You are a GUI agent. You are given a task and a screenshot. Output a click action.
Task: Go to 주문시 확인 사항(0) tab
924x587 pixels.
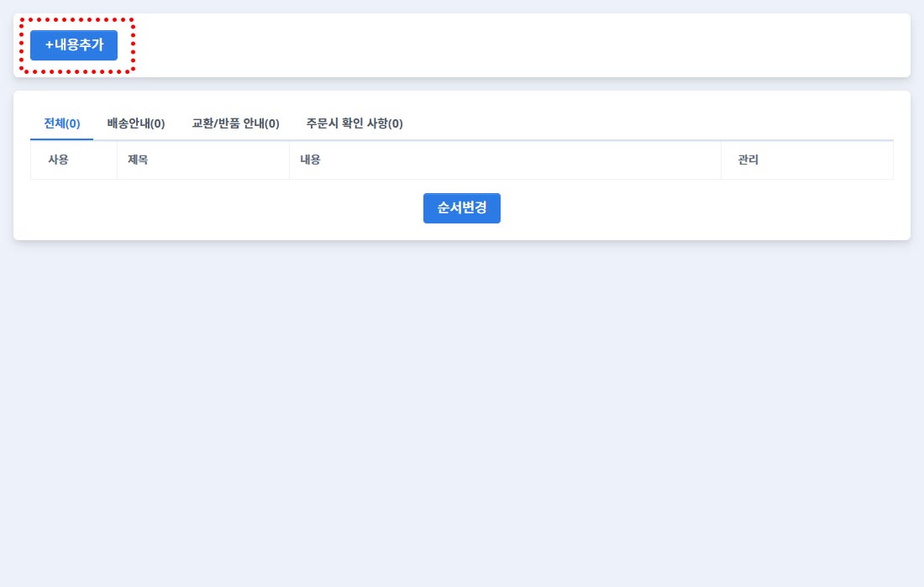[354, 123]
